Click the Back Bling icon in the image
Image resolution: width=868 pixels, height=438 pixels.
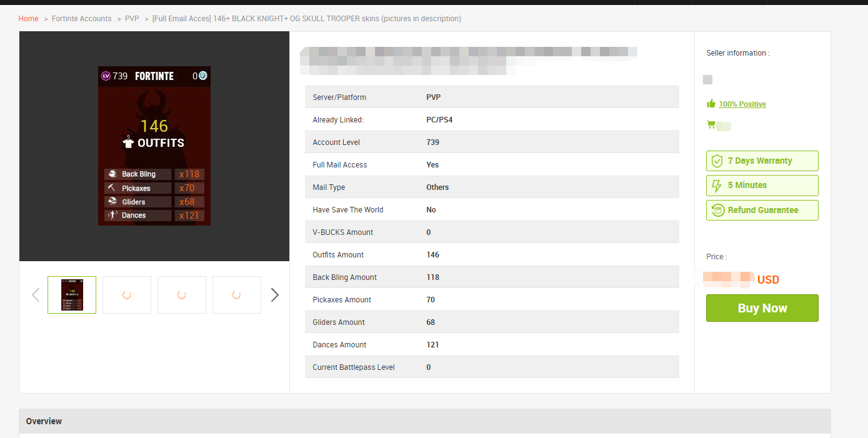(x=112, y=174)
